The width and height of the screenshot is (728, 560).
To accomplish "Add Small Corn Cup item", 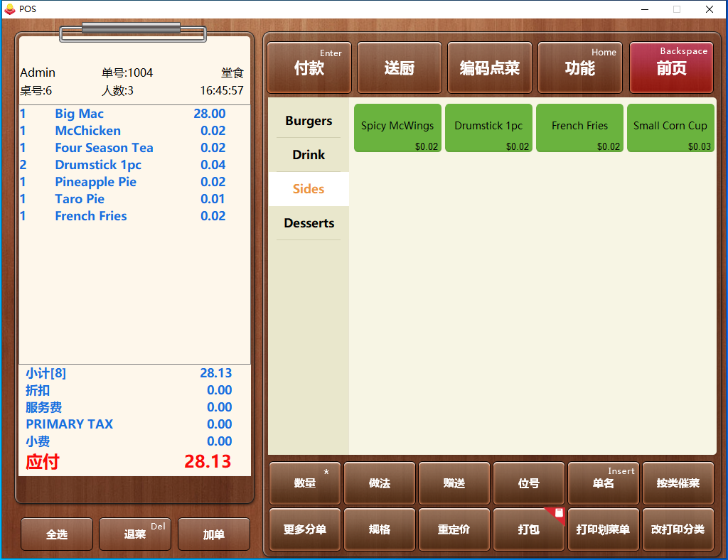I will [670, 128].
